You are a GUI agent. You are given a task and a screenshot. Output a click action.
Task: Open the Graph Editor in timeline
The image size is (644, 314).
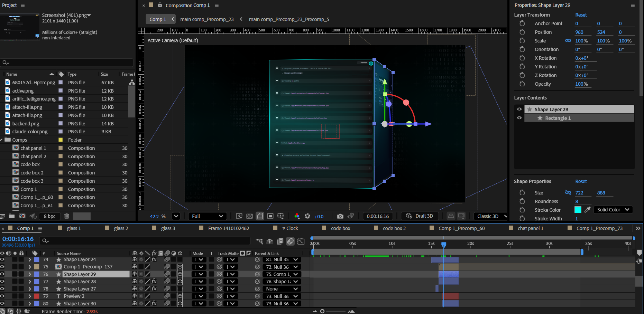301,241
